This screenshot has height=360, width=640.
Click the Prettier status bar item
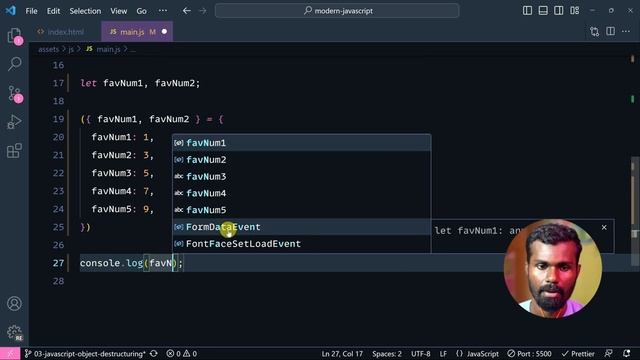click(578, 353)
